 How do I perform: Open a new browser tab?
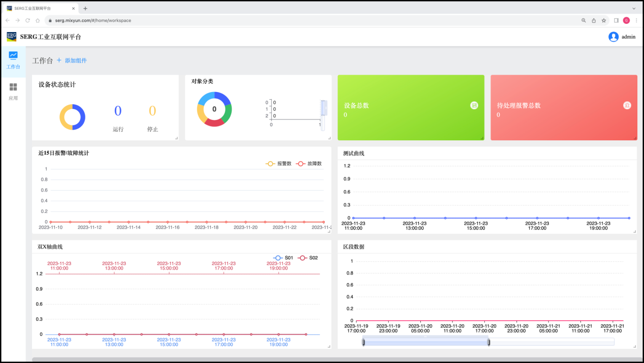click(85, 9)
